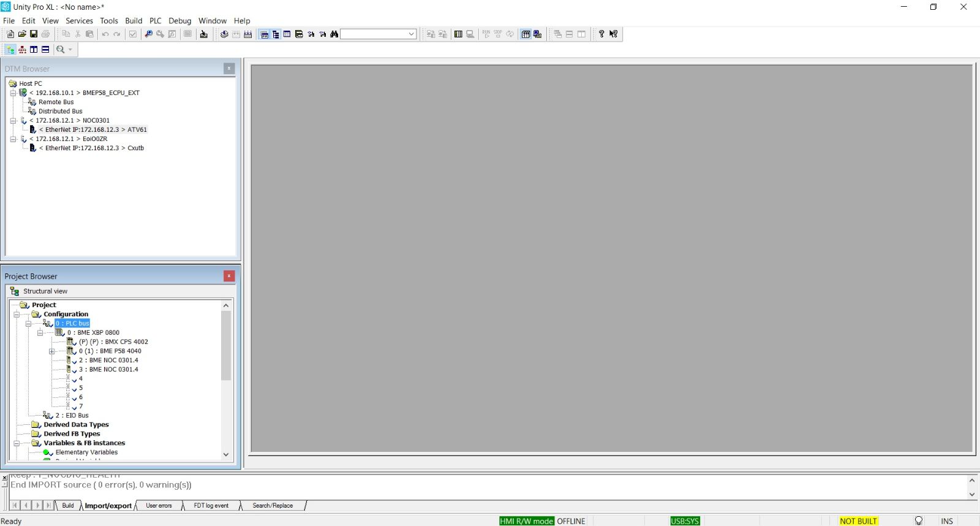The height and width of the screenshot is (526, 980).
Task: Save project with the floppy disk icon
Action: point(34,34)
